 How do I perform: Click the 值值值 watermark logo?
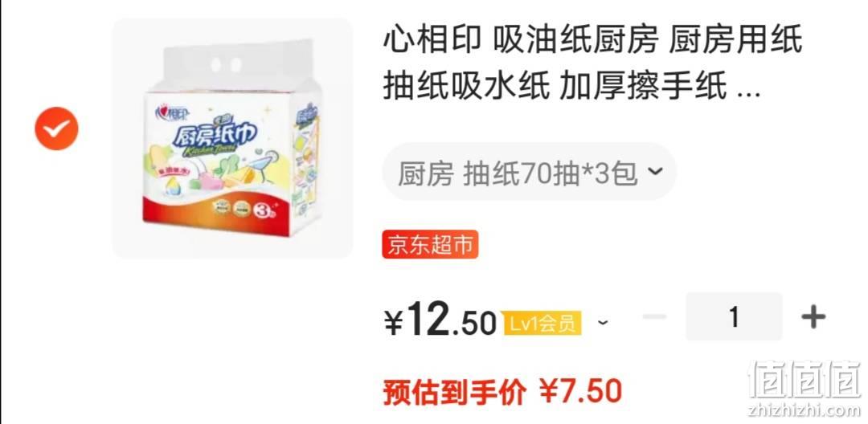point(805,379)
